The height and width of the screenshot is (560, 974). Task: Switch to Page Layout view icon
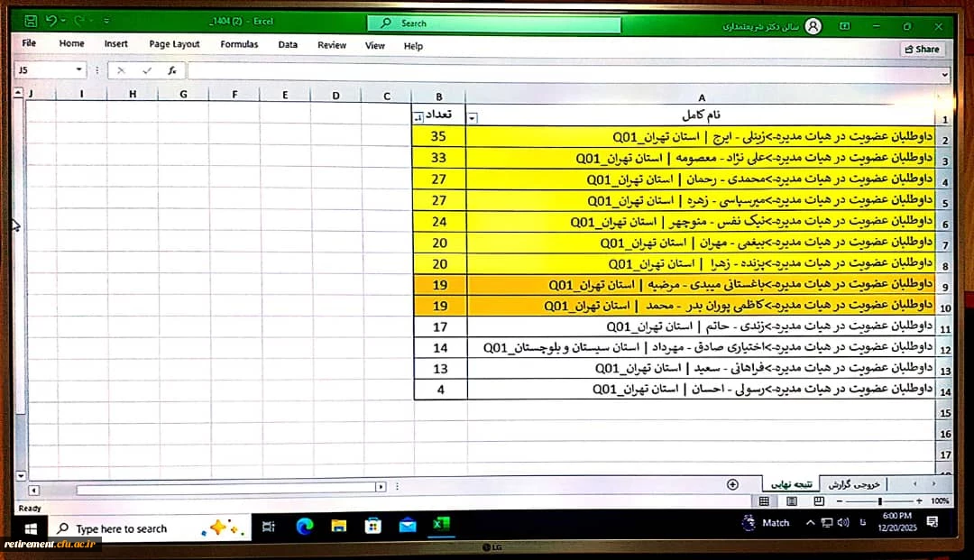pos(791,500)
